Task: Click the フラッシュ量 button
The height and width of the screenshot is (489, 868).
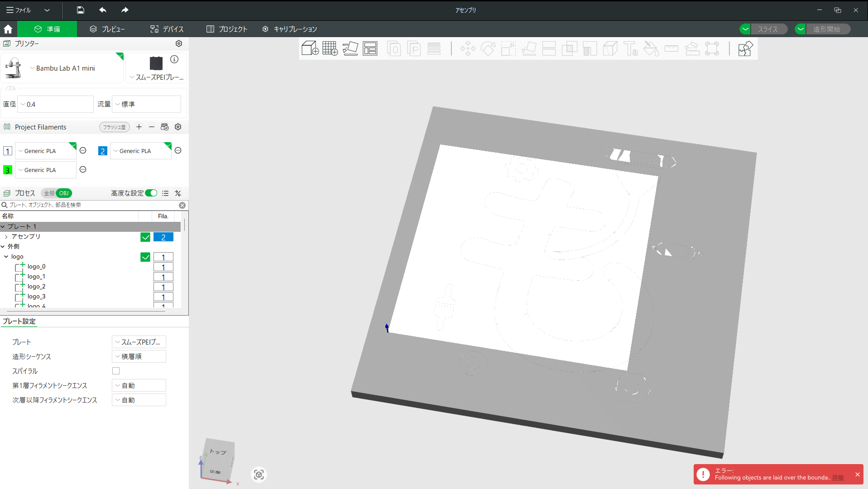Action: 115,127
